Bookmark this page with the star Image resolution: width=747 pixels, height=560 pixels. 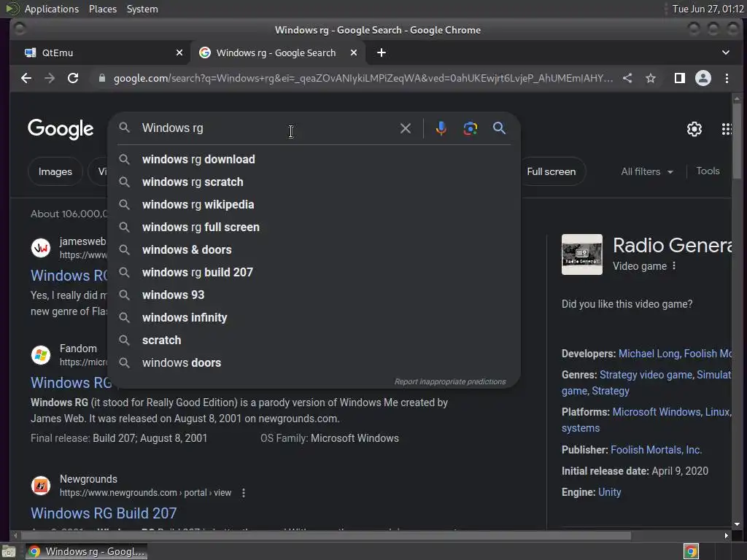(x=650, y=78)
